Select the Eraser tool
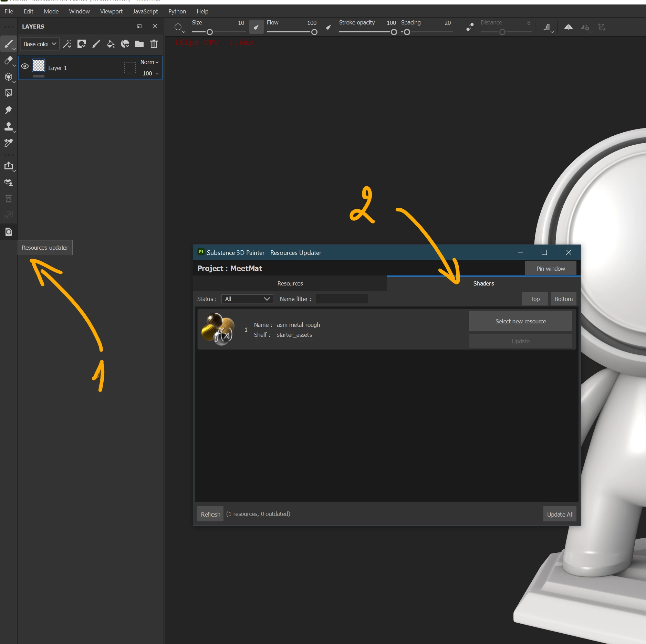646x644 pixels. pyautogui.click(x=8, y=61)
